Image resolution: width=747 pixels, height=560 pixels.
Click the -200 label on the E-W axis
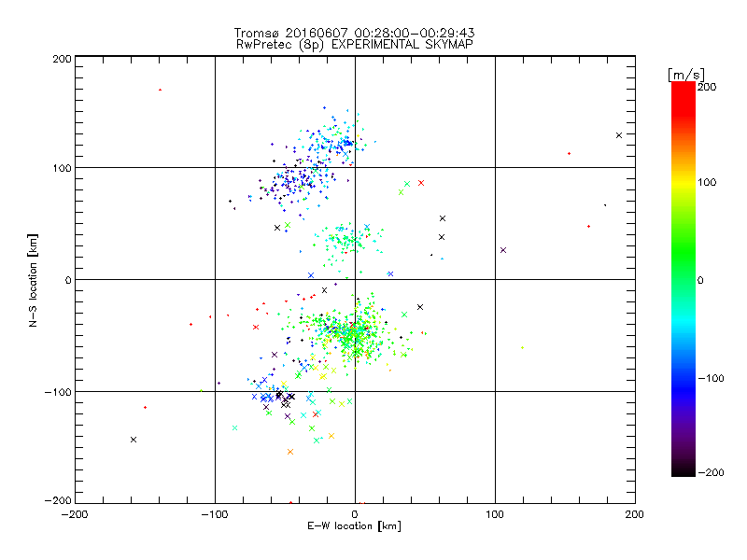(75, 514)
